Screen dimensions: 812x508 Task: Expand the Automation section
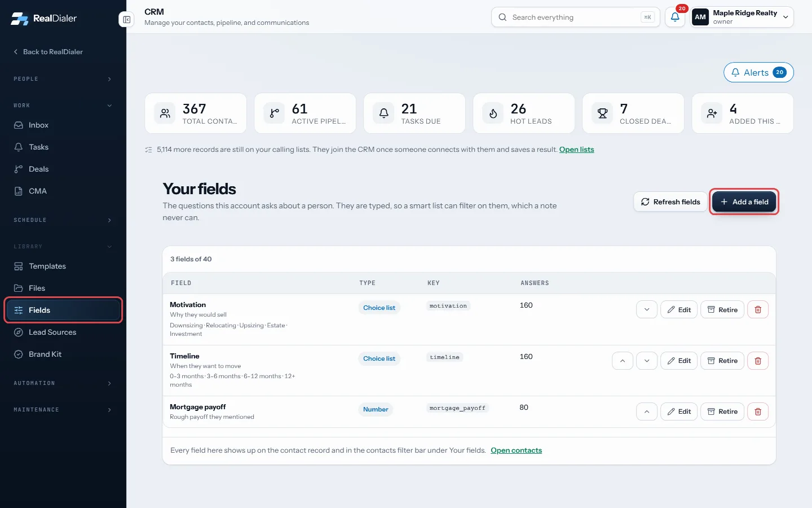pyautogui.click(x=63, y=383)
